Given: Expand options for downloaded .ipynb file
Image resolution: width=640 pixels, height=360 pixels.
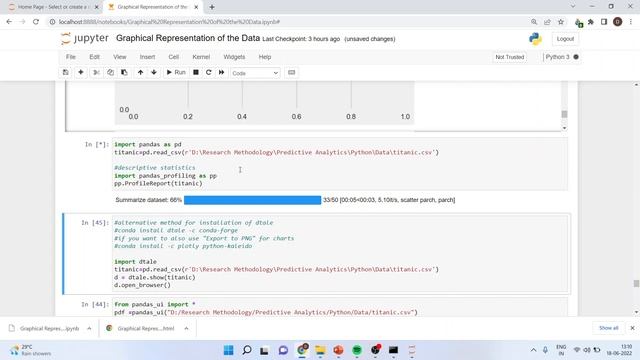Looking at the screenshot, I should click(x=89, y=328).
